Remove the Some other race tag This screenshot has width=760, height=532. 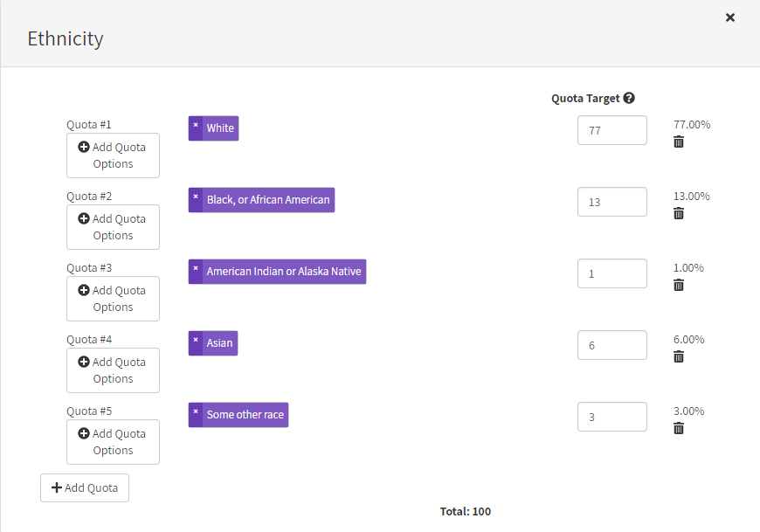point(196,414)
